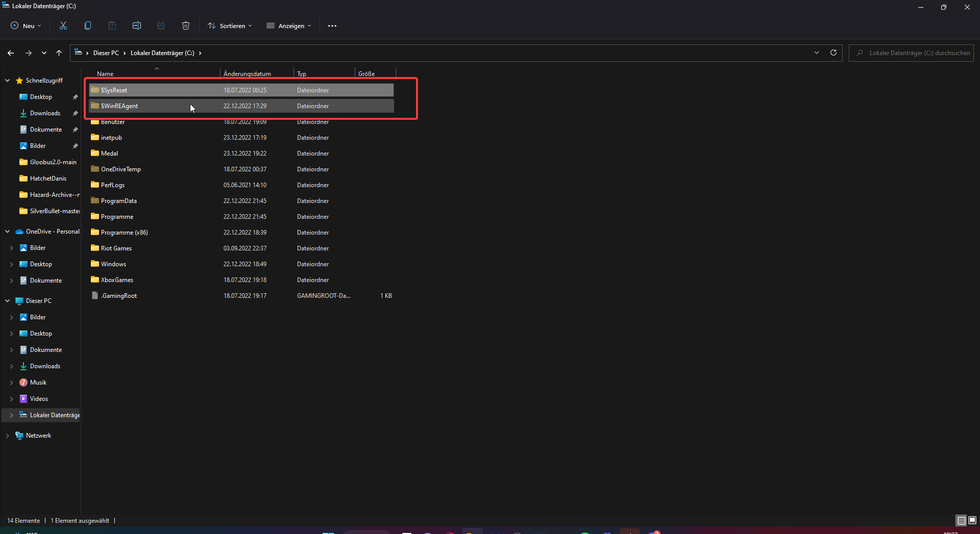Click Dieser PC in breadcrumb path
The width and height of the screenshot is (980, 534).
(106, 53)
